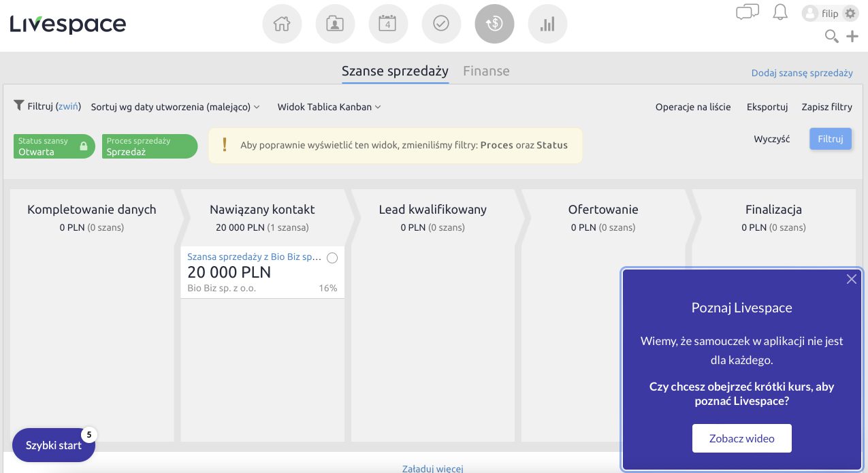
Task: Open the Tasks checkmark icon
Action: pyautogui.click(x=441, y=24)
